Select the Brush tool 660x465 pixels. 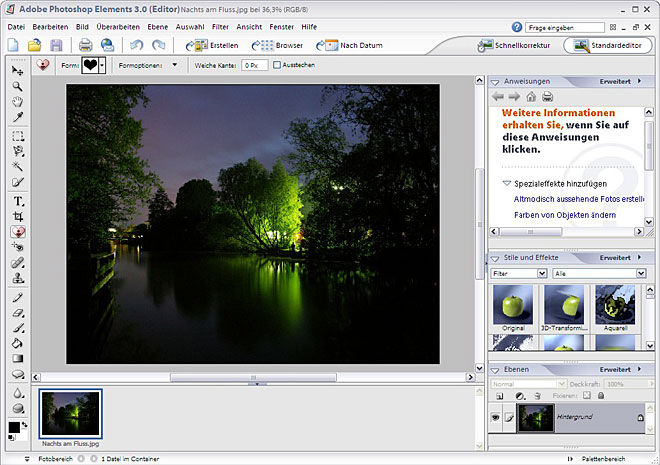click(x=18, y=328)
